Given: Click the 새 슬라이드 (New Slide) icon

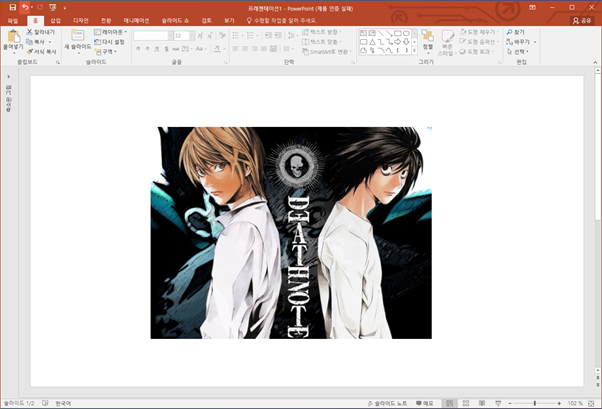Looking at the screenshot, I should tap(78, 35).
